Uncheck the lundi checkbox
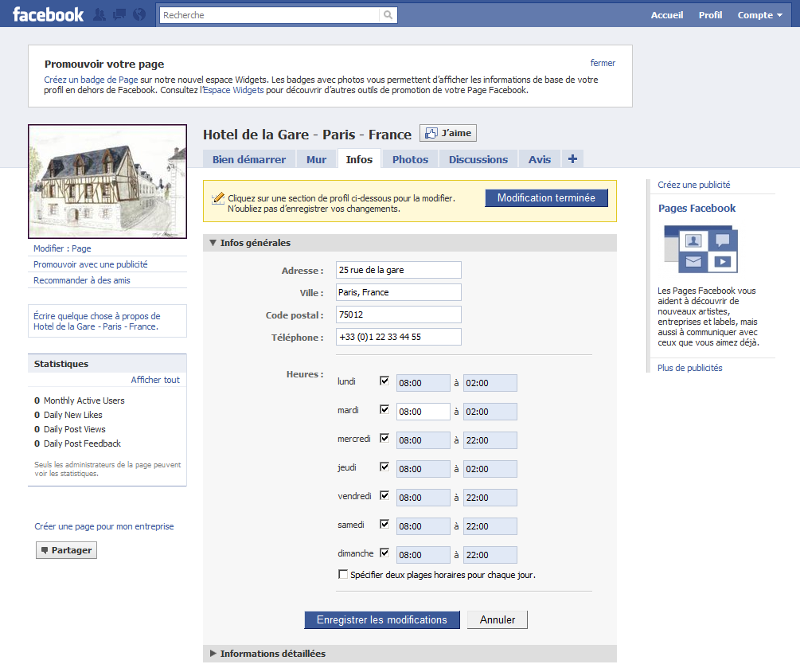Image resolution: width=800 pixels, height=672 pixels. [384, 381]
